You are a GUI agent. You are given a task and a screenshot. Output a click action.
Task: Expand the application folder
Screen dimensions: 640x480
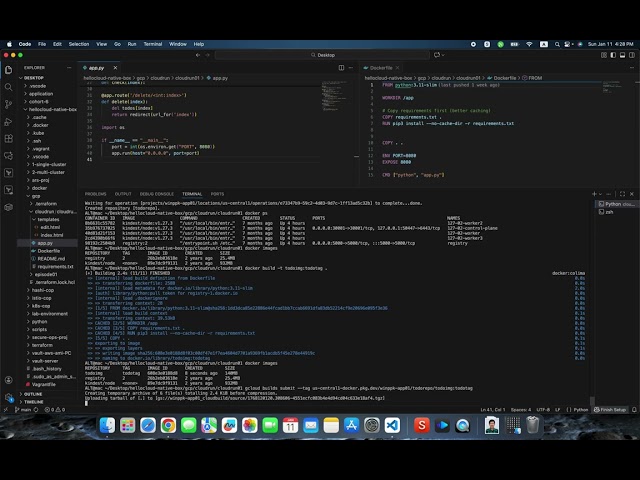(40, 94)
